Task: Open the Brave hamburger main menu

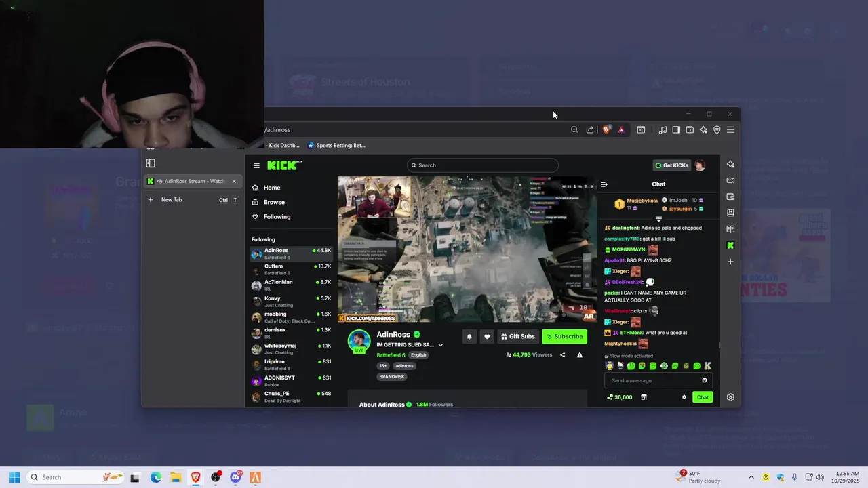Action: click(x=730, y=129)
